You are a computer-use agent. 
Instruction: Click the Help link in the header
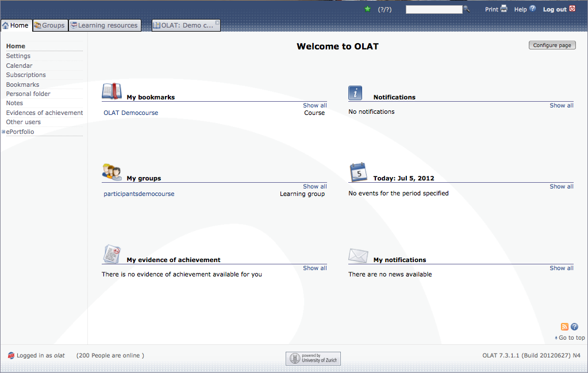coord(521,9)
